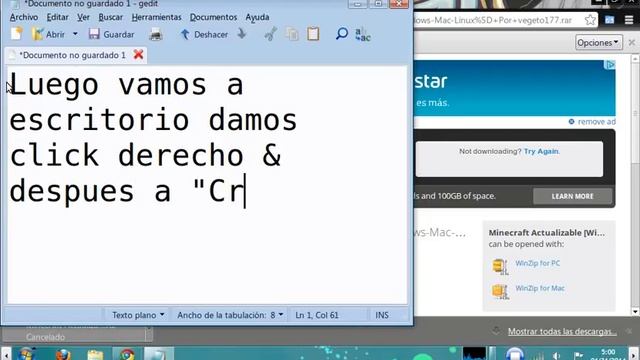Open the Herramientas menu
640x360 pixels.
coord(156,17)
